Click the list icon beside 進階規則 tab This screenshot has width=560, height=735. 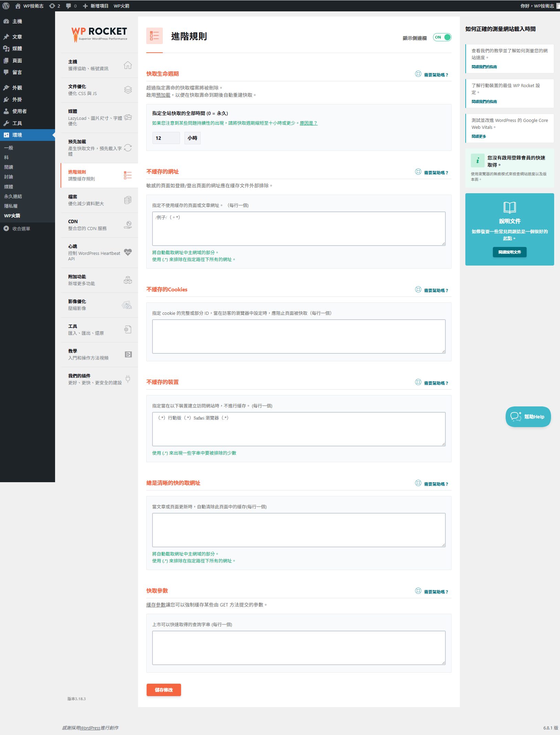[x=128, y=175]
